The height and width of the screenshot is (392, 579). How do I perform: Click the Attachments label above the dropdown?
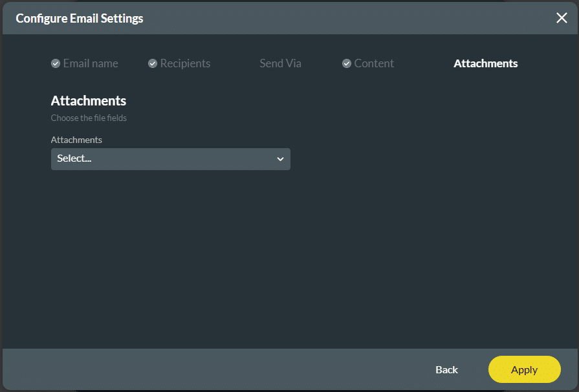tap(76, 140)
